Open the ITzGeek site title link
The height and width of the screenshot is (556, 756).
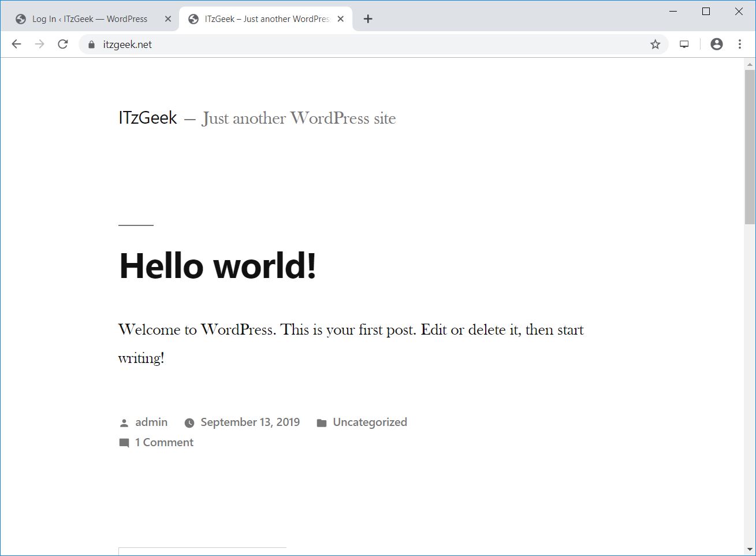tap(148, 118)
